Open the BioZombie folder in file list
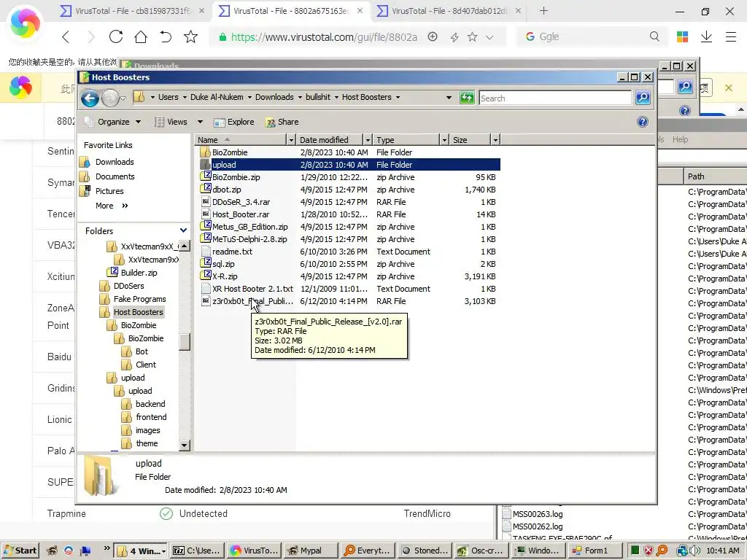Viewport: 747px width, 560px height. coord(230,152)
